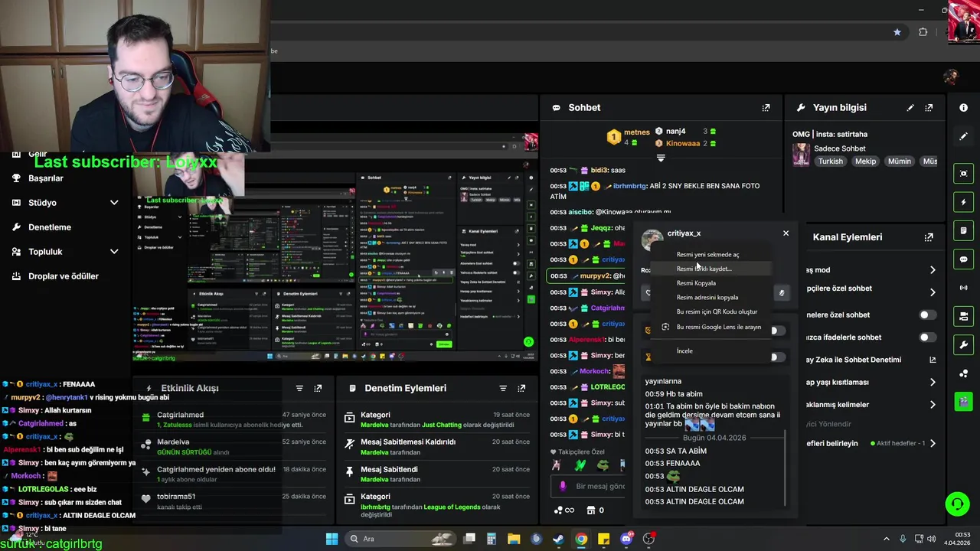Viewport: 980px width, 551px height.
Task: Open 'efleri belirleyin' goals chevron
Action: [933, 443]
